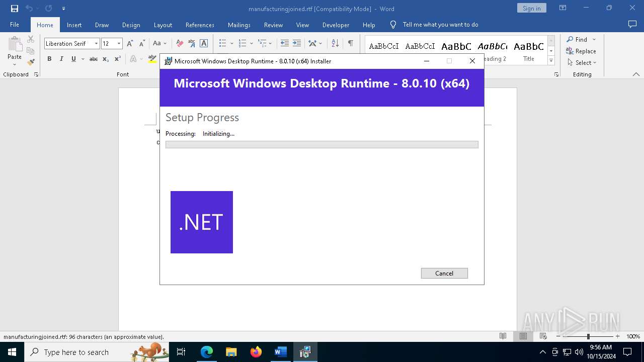Viewport: 644px width, 362px height.
Task: Click Find in Editing group
Action: 577,39
